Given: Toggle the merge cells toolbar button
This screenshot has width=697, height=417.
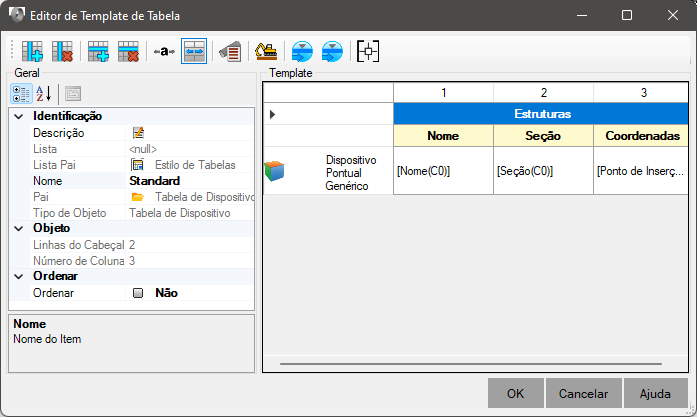Looking at the screenshot, I should (194, 52).
